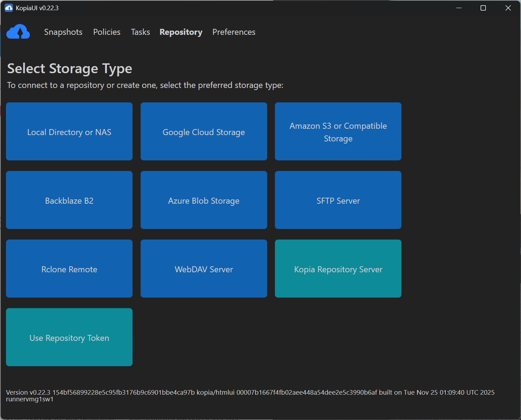Click Use Repository Token
This screenshot has height=420, width=521.
(69, 337)
